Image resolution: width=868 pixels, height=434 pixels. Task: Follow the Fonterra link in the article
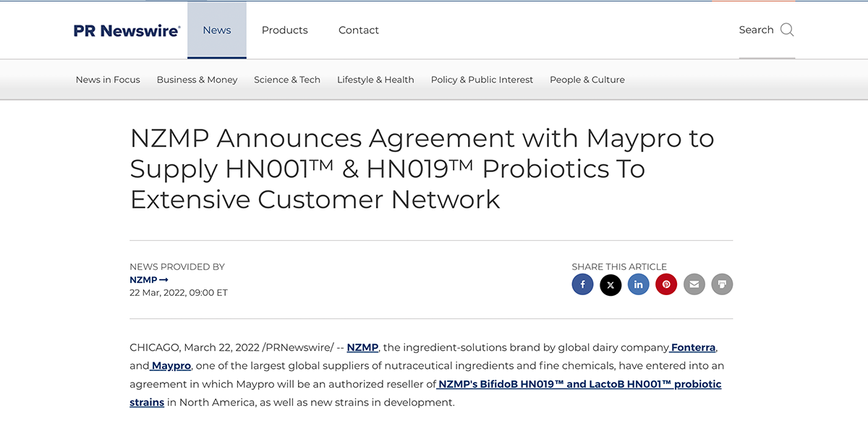692,347
